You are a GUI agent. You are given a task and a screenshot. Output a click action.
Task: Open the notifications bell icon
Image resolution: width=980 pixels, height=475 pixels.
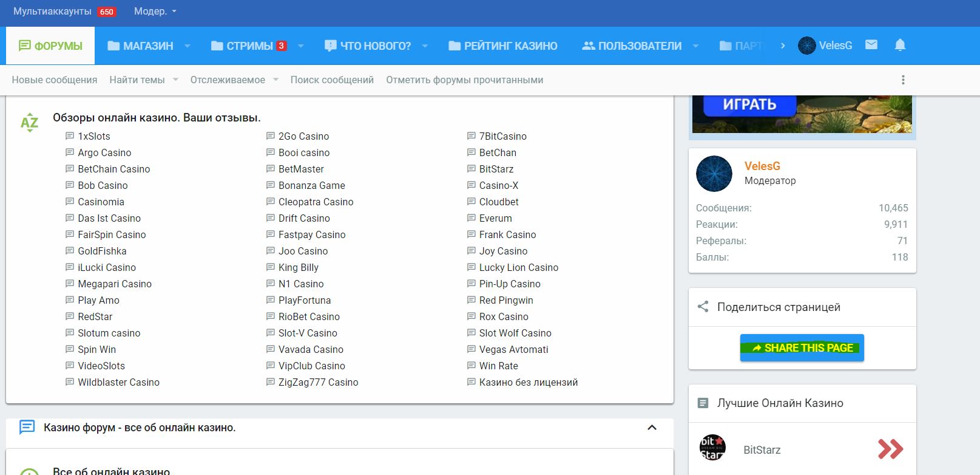click(900, 45)
